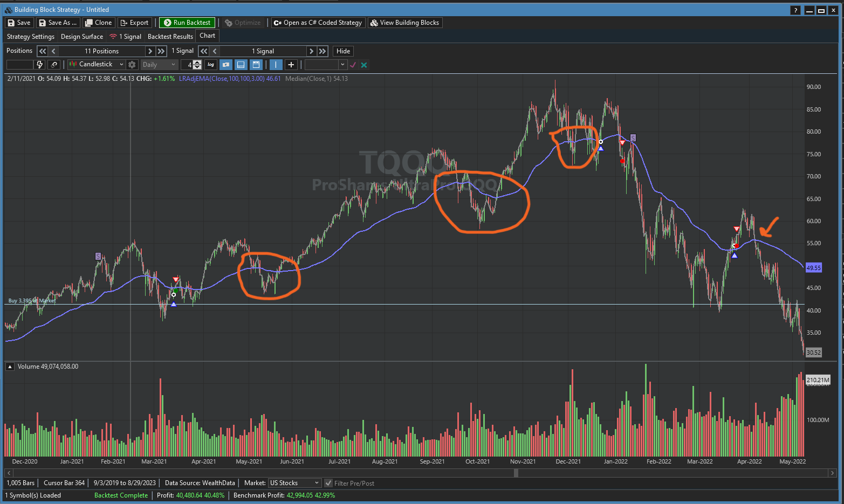Click the help question mark button
This screenshot has height=504, width=844.
coord(795,10)
